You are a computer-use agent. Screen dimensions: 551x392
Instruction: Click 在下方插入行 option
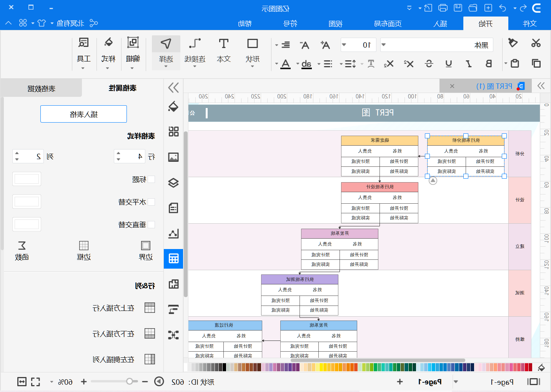coord(124,334)
